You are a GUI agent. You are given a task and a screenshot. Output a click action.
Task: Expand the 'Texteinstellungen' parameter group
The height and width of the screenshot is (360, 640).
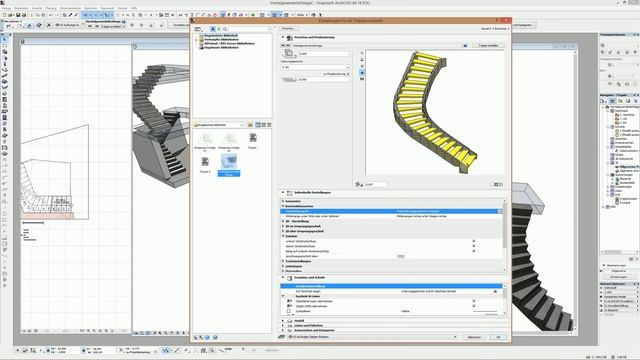(283, 261)
